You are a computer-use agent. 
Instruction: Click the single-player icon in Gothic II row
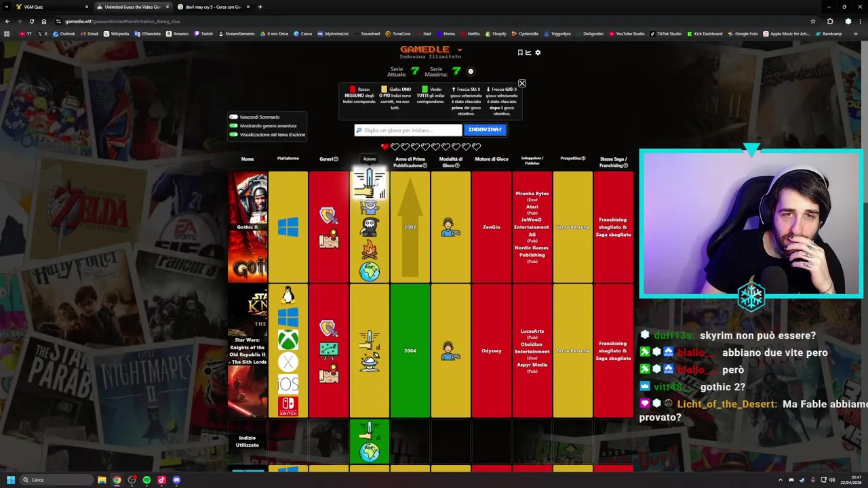click(x=450, y=227)
